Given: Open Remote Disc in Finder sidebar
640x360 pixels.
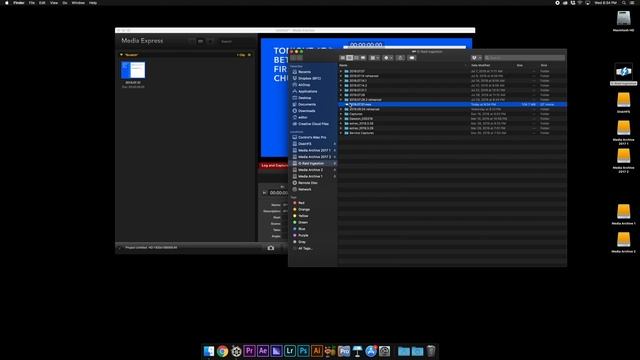Looking at the screenshot, I should pos(307,183).
